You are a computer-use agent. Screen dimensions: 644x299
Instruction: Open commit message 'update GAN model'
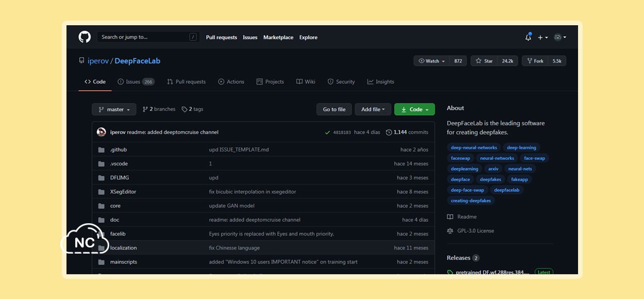[232, 206]
